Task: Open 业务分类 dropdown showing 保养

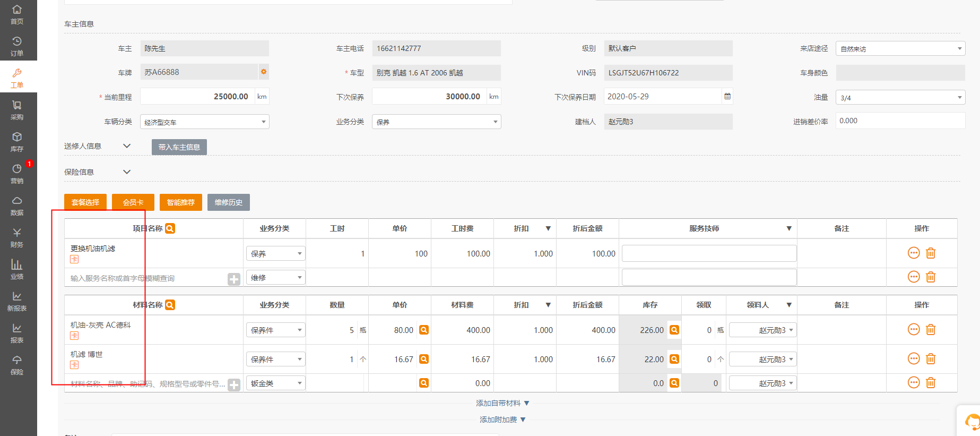Action: [437, 122]
